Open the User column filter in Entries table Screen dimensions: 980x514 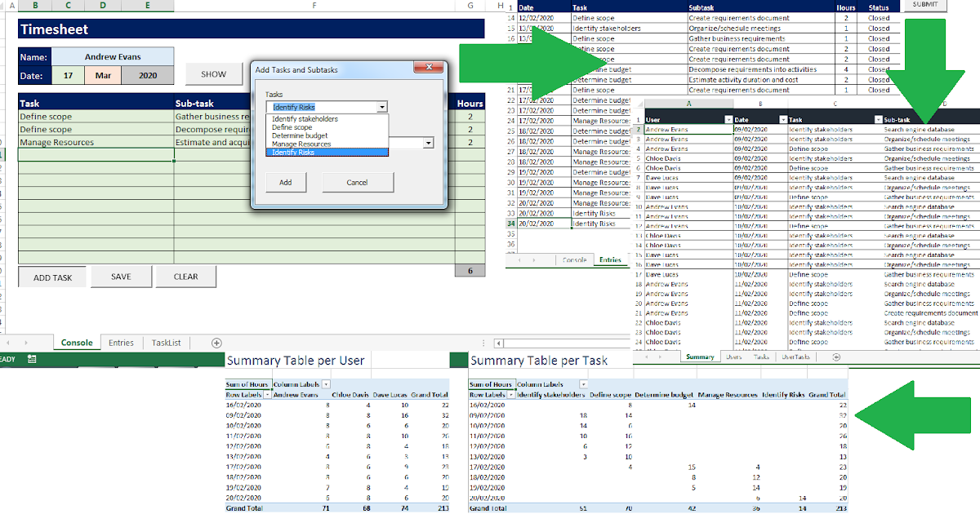point(728,119)
